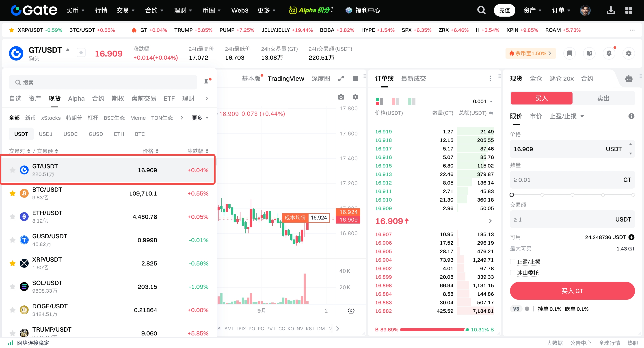The width and height of the screenshot is (644, 348).
Task: Take chart snapshot with camera icon
Action: (341, 97)
